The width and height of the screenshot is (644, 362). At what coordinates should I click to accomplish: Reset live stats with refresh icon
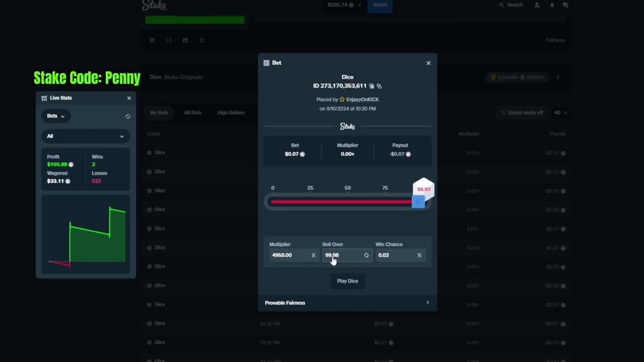[128, 116]
